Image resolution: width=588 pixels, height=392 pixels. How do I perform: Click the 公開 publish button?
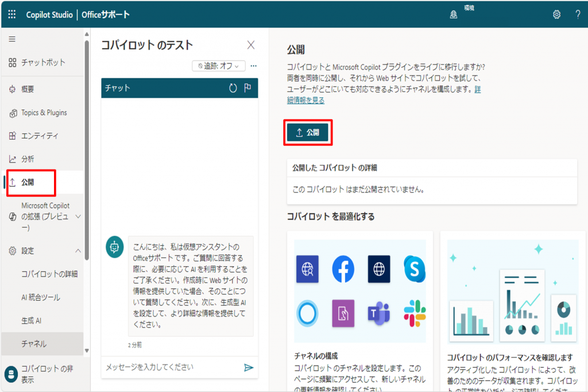(308, 133)
